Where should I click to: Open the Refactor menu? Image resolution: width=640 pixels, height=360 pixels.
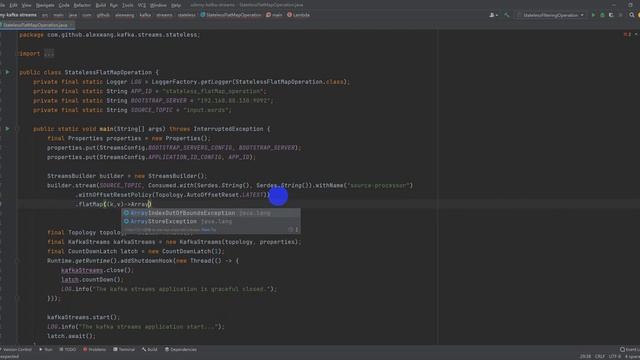click(x=82, y=5)
